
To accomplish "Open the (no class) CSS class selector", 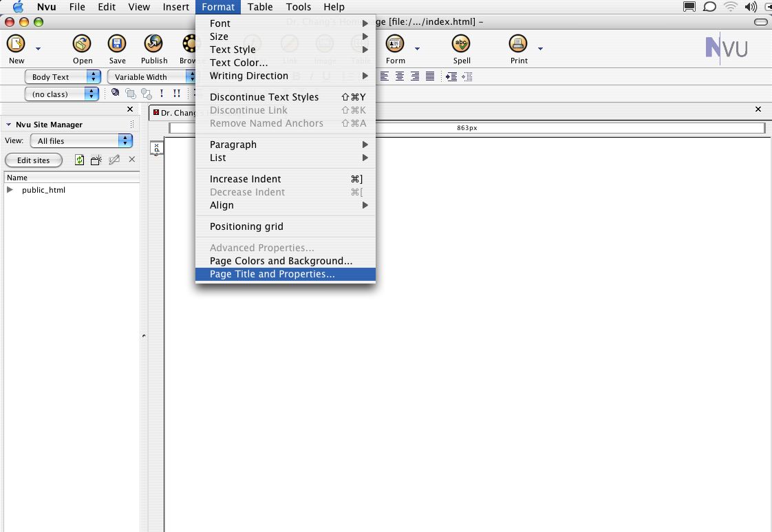I will (x=63, y=94).
